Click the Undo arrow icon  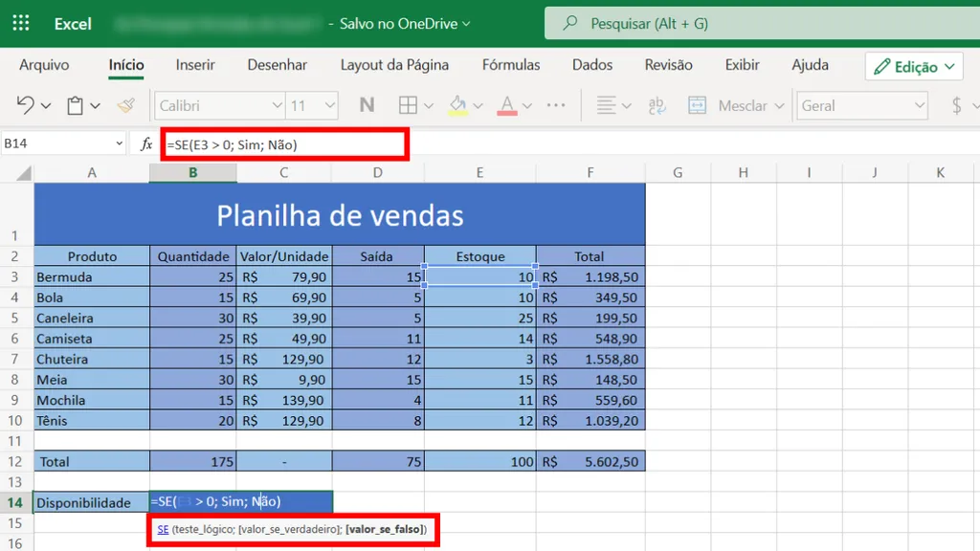tap(26, 105)
